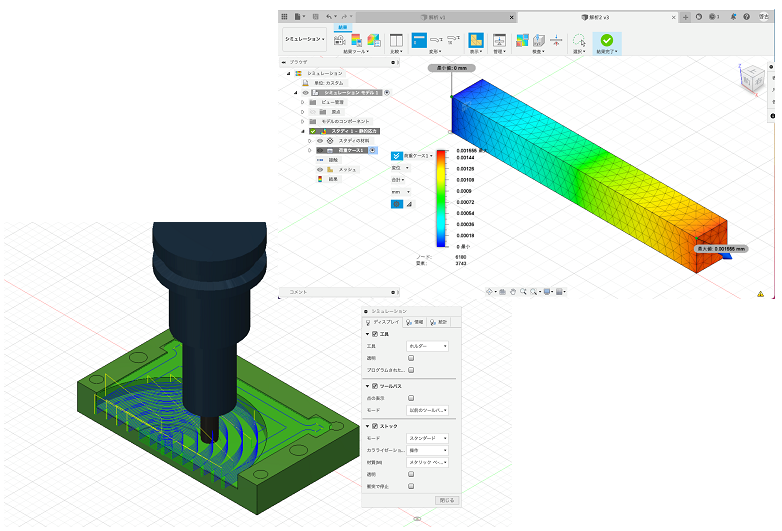The image size is (782, 531).
Task: Click the results compare split-window icon
Action: tap(396, 40)
